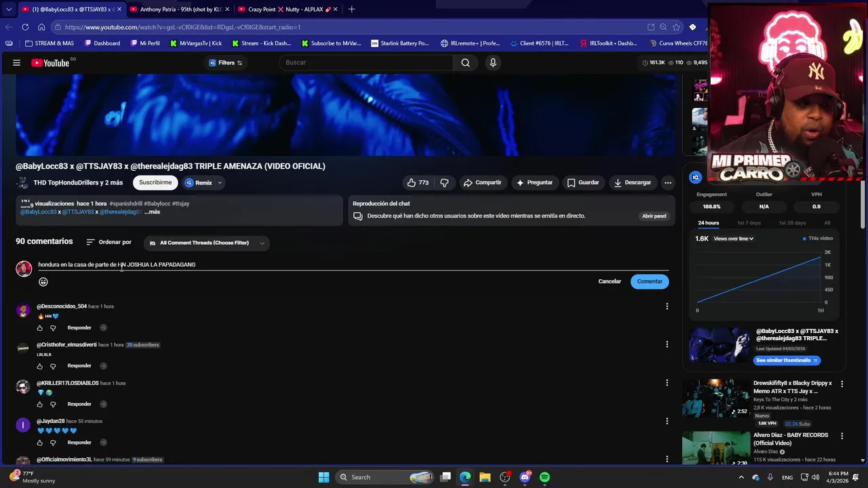Subscribe via the Suscribirme button
Viewport: 868px width, 488px height.
(155, 182)
